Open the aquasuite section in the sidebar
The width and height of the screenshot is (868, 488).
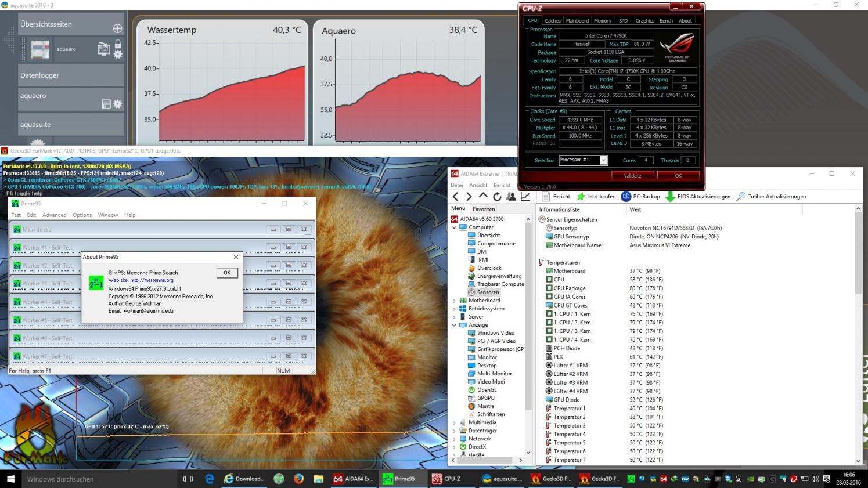click(71, 124)
